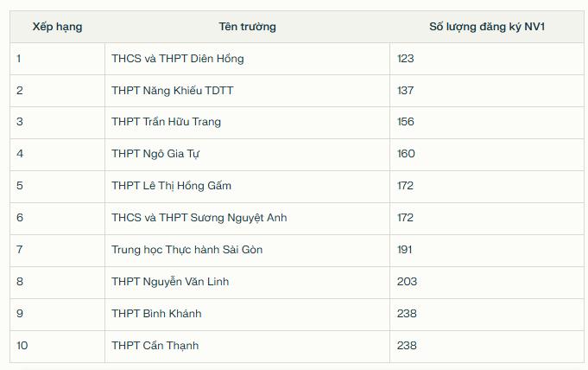
Task: Click the 'Xếp hạng' column header
Action: tap(57, 27)
